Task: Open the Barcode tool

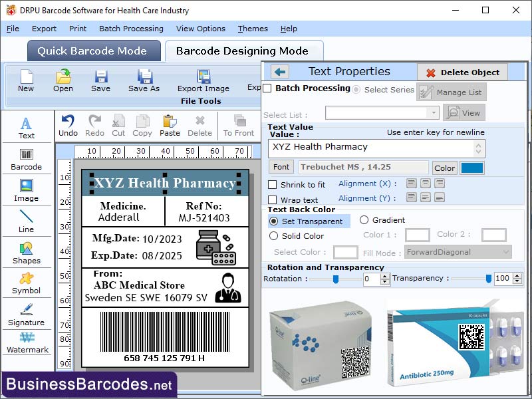Action: [x=27, y=156]
